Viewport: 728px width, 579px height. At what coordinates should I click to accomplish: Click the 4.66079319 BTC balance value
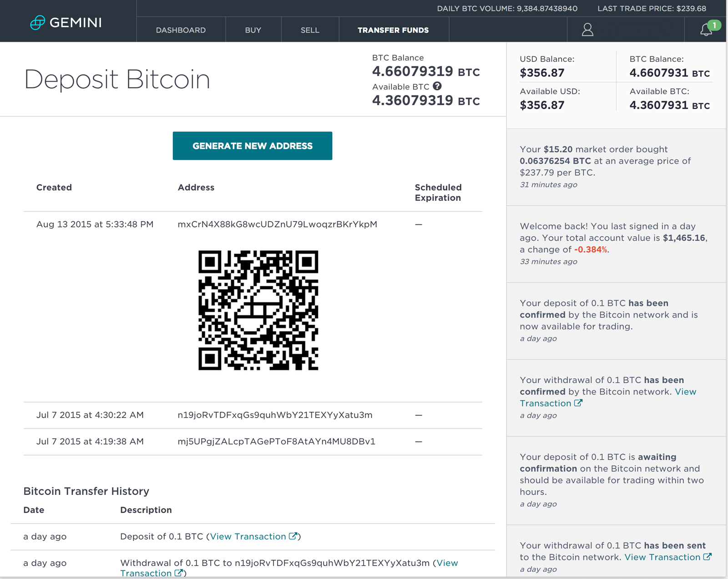[426, 71]
